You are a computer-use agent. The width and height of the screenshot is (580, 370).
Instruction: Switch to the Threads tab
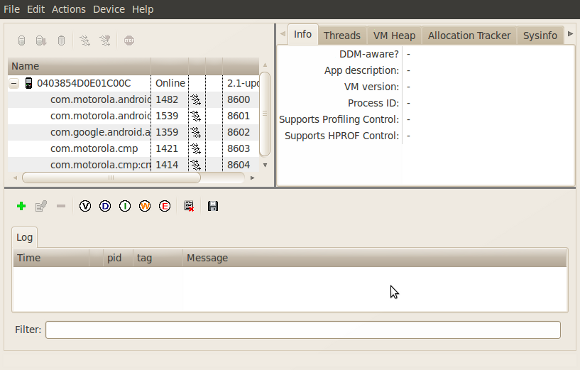point(342,36)
